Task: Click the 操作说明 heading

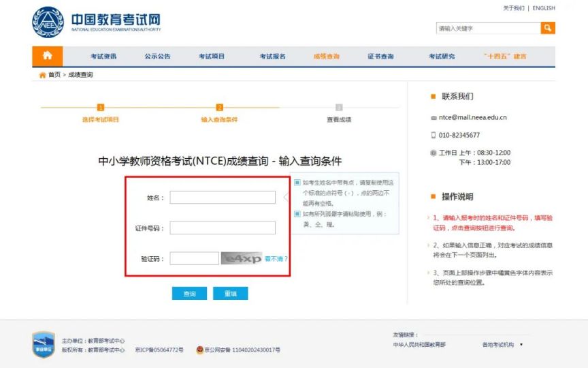Action: [457, 197]
